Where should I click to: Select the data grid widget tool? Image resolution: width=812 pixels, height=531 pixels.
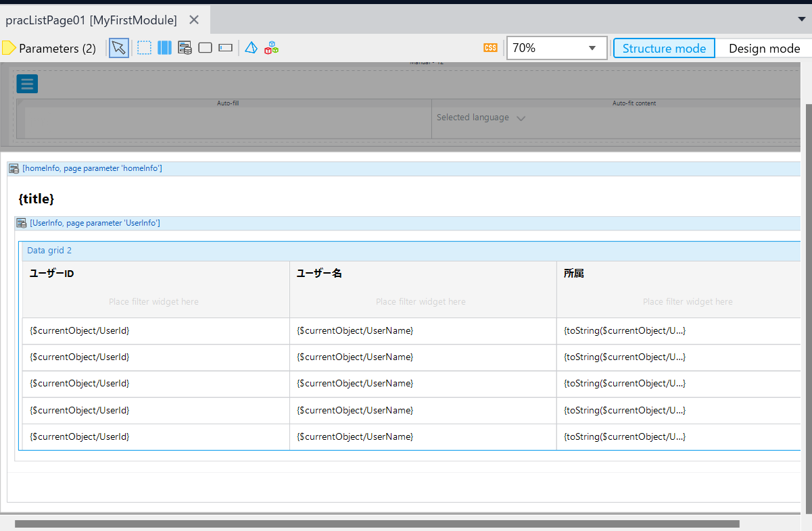[x=184, y=47]
